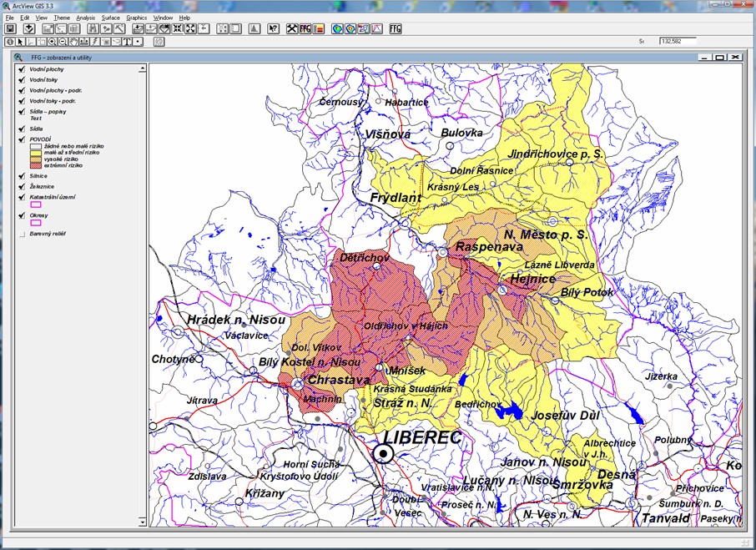Hide the Vodní plochy theme
The width and height of the screenshot is (756, 550).
point(21,69)
